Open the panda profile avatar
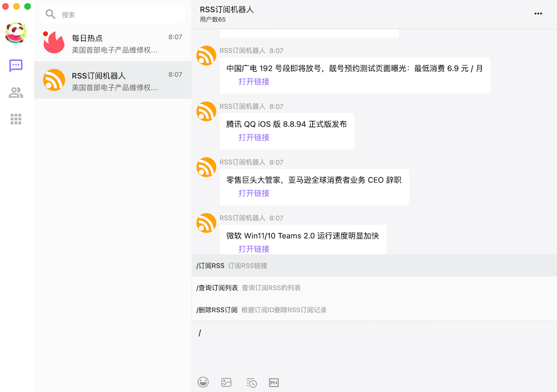 (16, 33)
